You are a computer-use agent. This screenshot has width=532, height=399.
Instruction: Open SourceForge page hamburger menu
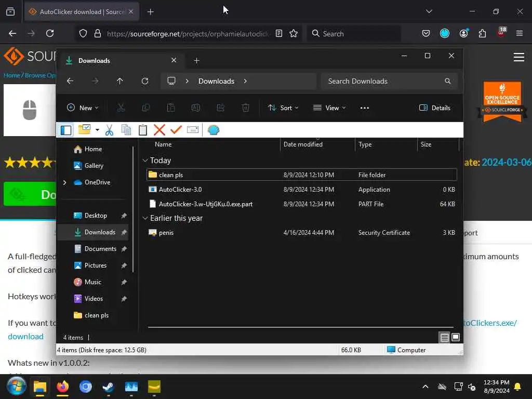519,57
